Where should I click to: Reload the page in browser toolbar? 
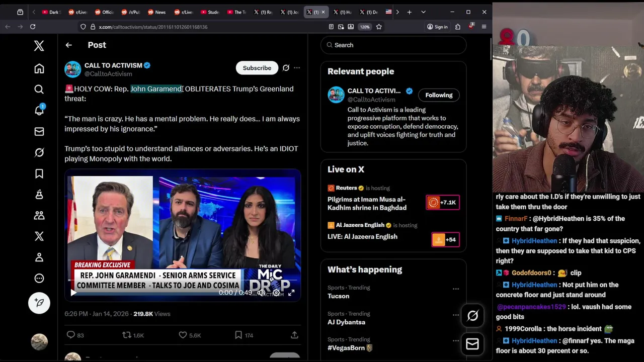[x=33, y=27]
